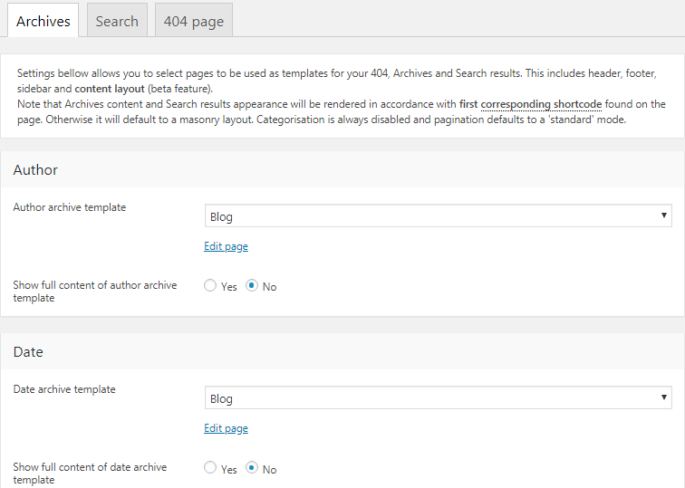Click the arrow on Author template select box
This screenshot has height=488, width=685.
point(664,216)
